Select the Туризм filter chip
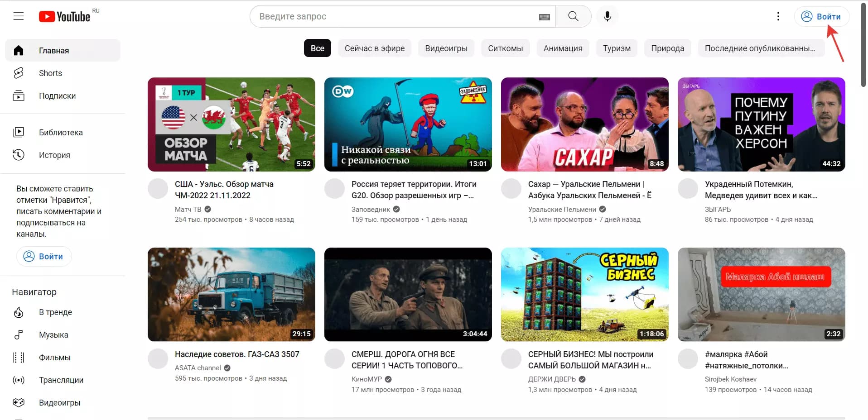The height and width of the screenshot is (420, 868). [617, 48]
